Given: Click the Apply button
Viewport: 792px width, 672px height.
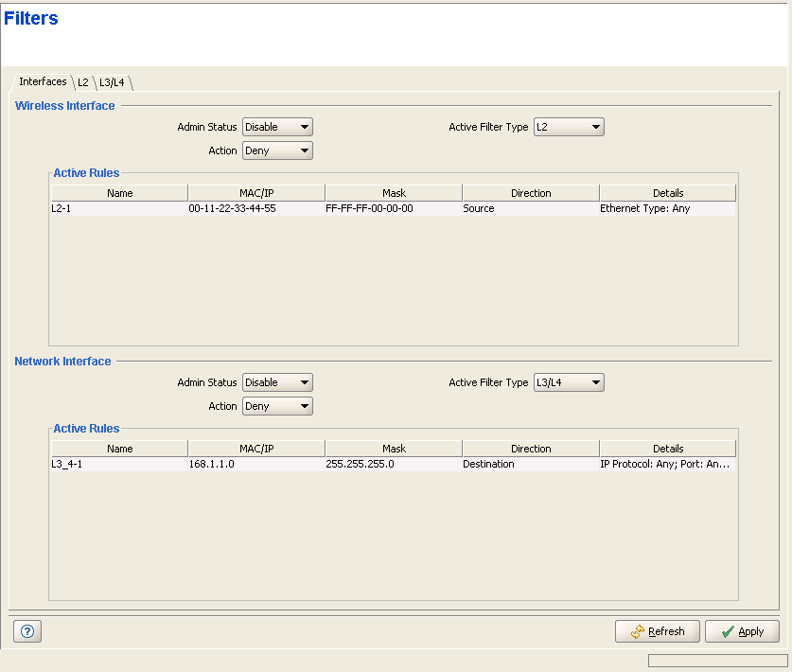Looking at the screenshot, I should (742, 631).
